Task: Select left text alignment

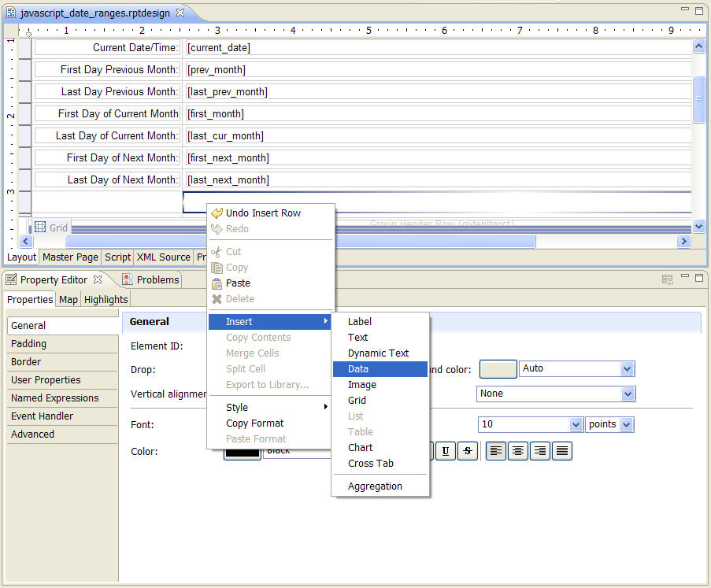Action: (496, 450)
